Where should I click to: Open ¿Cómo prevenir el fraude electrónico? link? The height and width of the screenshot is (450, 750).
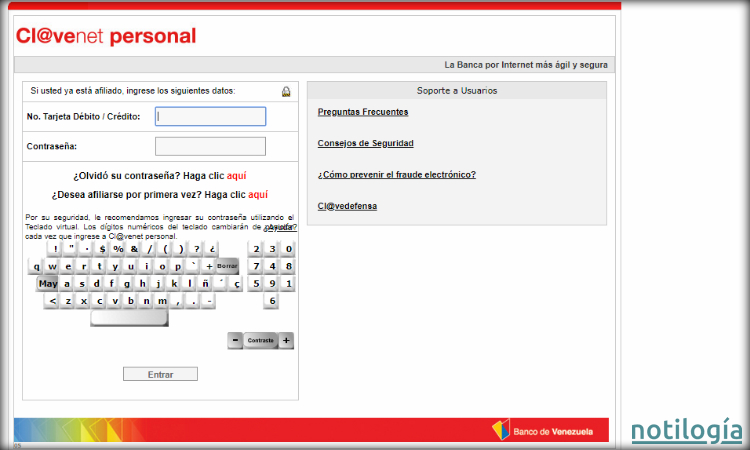coord(397,175)
